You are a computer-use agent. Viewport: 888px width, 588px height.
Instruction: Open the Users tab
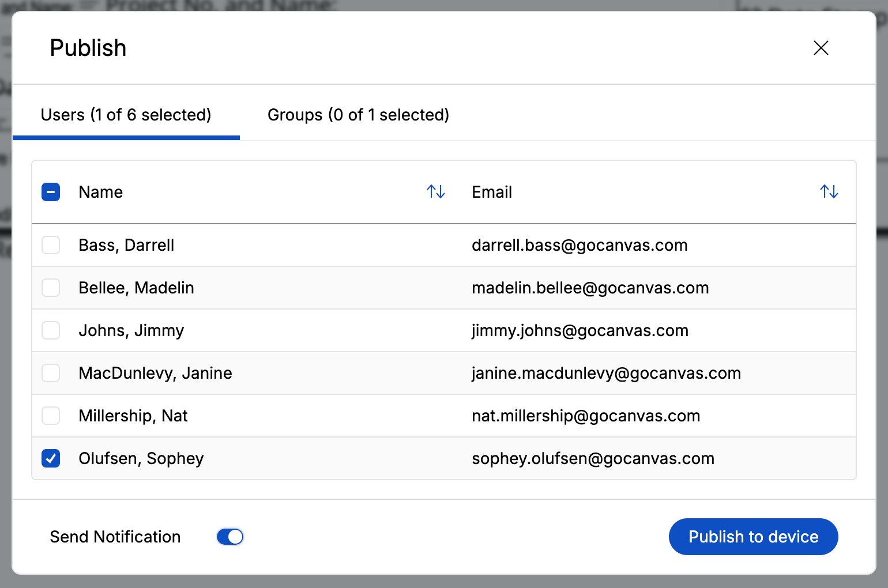point(126,115)
